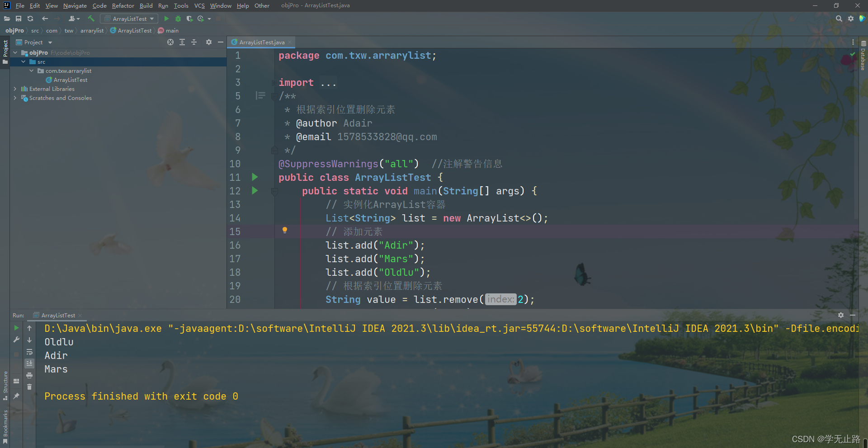Open the VCS menu

pos(199,5)
